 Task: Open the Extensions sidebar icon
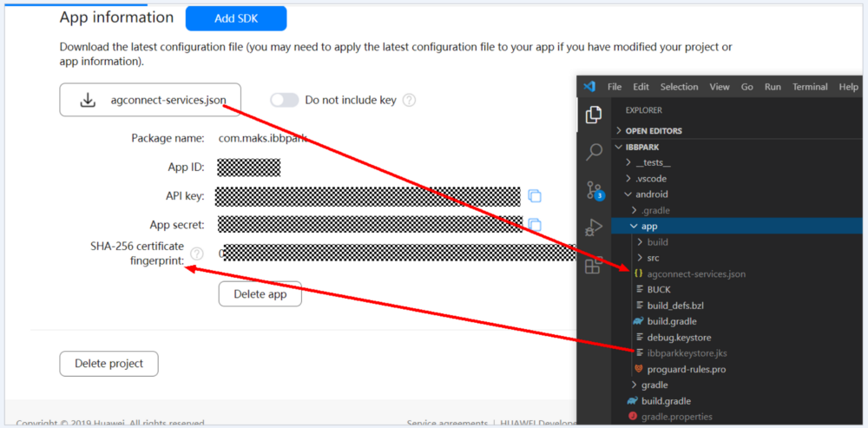pos(594,265)
